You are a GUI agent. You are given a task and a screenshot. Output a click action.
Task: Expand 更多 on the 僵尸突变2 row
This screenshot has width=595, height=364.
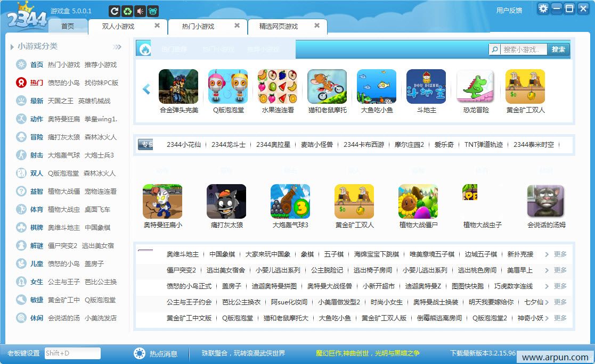[560, 270]
